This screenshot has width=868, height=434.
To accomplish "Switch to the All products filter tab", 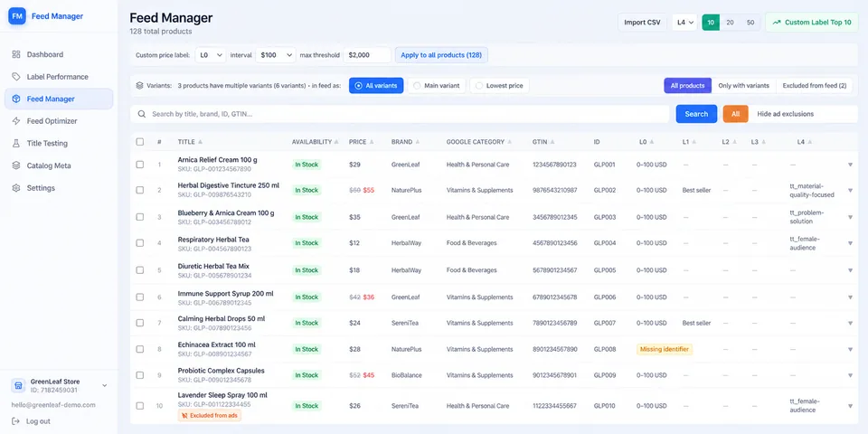I will click(x=687, y=86).
